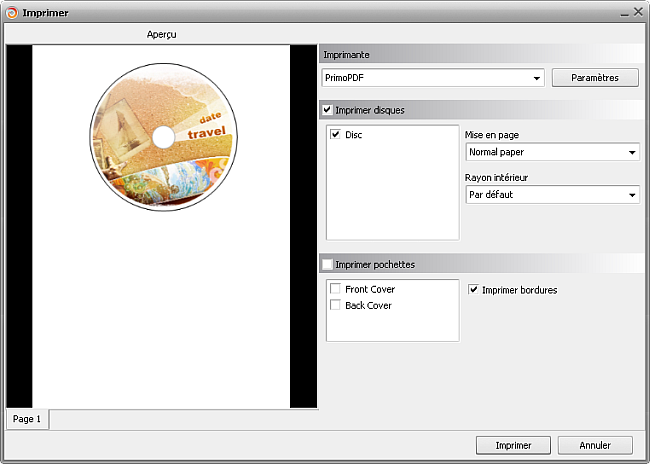
Task: Close the Imprimer dialog
Action: (638, 12)
